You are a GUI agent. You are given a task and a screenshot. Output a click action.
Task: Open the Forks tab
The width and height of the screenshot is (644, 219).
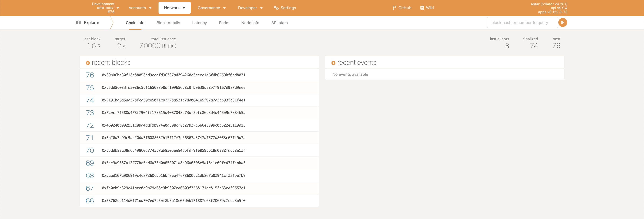[x=224, y=23]
